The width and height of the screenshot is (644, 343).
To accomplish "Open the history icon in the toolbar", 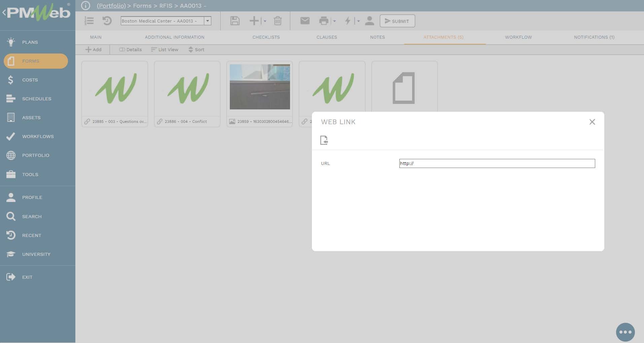I will coord(107,21).
